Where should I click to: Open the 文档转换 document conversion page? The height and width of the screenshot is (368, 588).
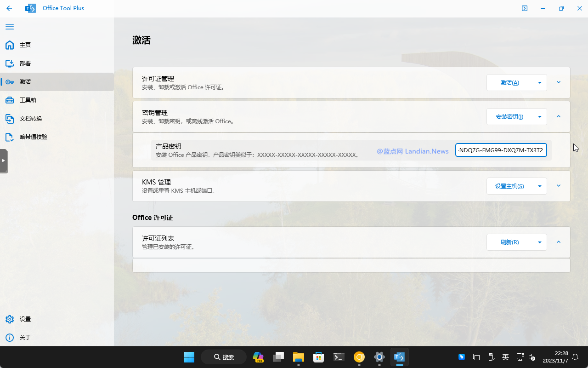point(30,119)
